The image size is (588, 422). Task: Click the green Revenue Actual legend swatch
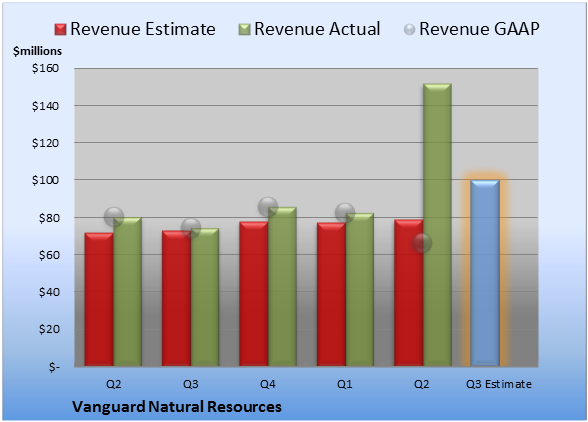coord(244,30)
